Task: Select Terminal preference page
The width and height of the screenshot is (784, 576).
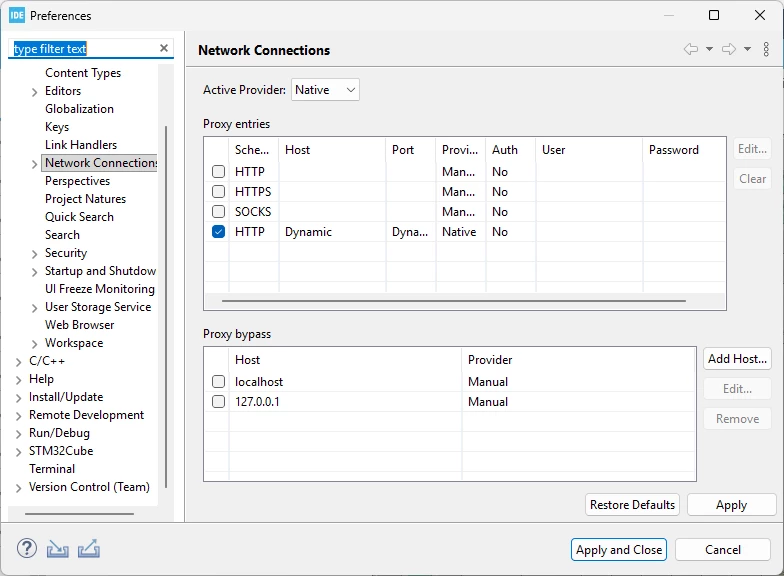Action: [x=52, y=469]
